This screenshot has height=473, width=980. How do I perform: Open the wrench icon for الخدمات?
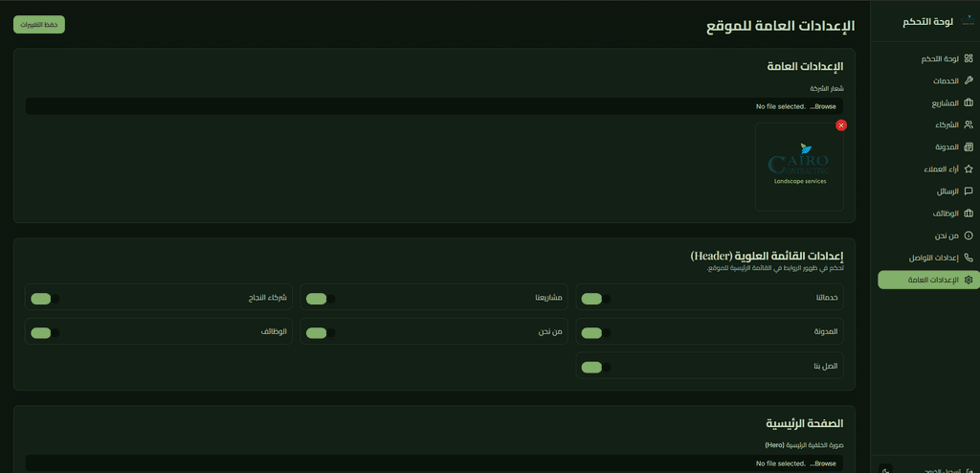click(x=969, y=80)
